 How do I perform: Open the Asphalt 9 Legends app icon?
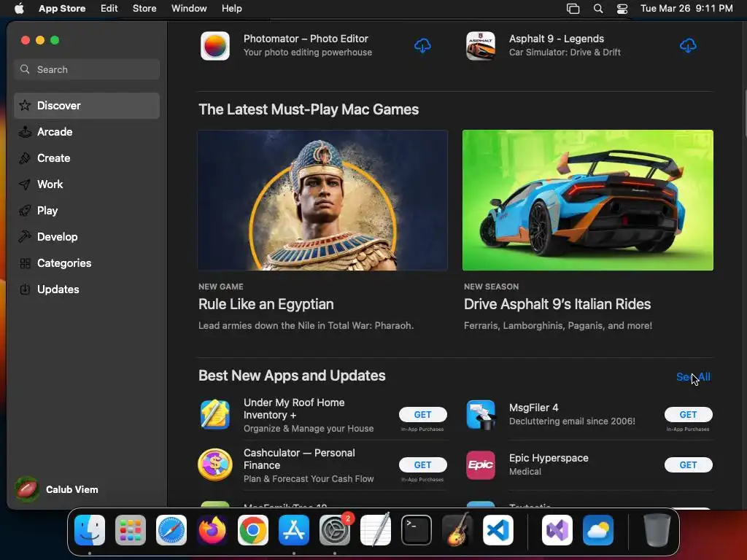tap(481, 46)
